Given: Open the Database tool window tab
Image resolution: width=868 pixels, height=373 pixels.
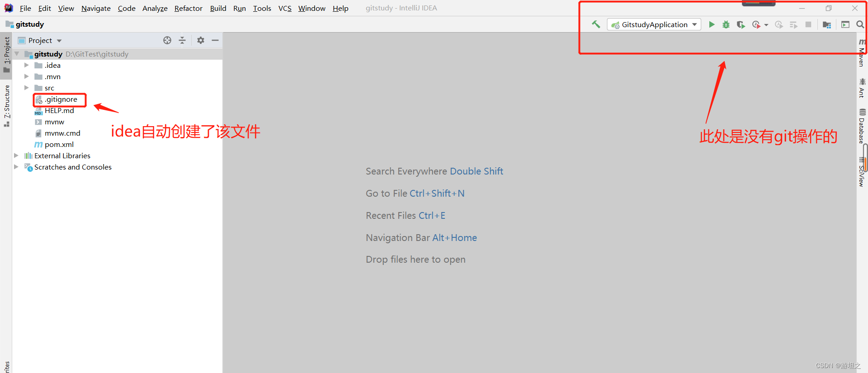Looking at the screenshot, I should 862,126.
